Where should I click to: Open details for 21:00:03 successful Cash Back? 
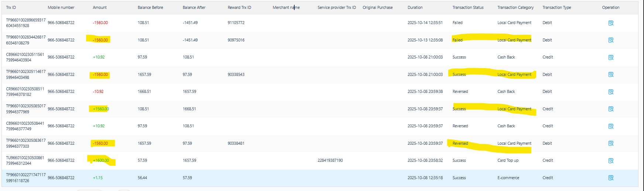(610, 57)
